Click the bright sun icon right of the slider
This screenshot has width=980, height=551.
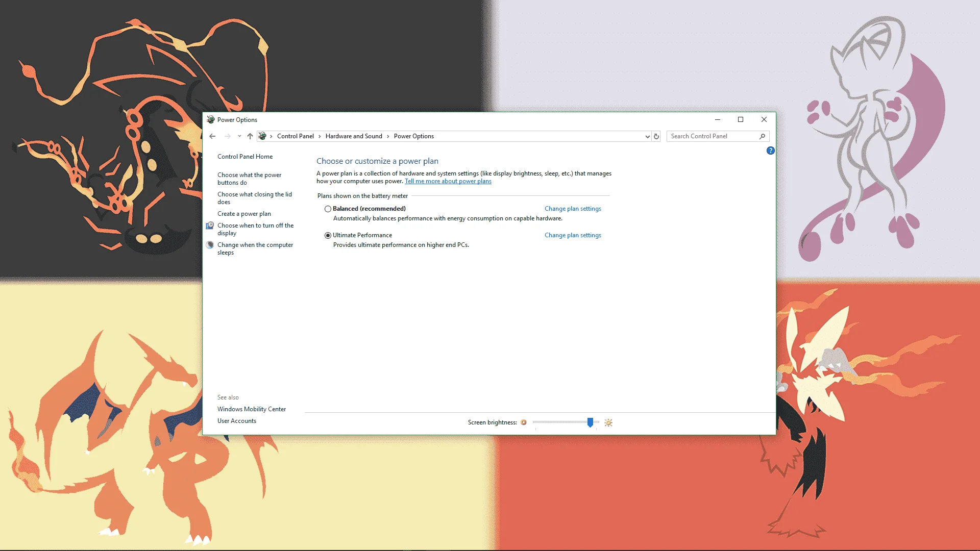[x=608, y=422]
